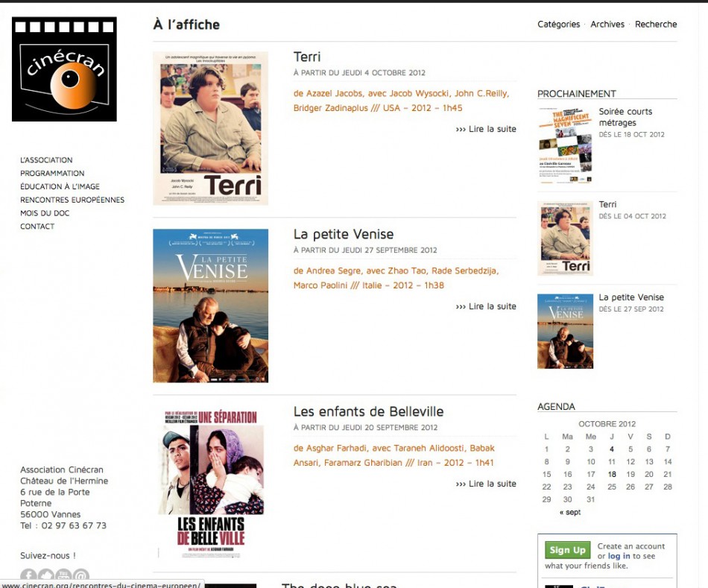
Task: Open Terri link in Prochainement sidebar
Action: click(607, 205)
